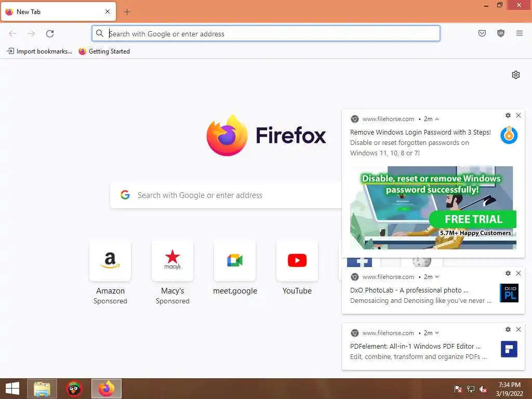The width and height of the screenshot is (532, 399).
Task: Dismiss the PDFelement notification
Action: point(518,329)
